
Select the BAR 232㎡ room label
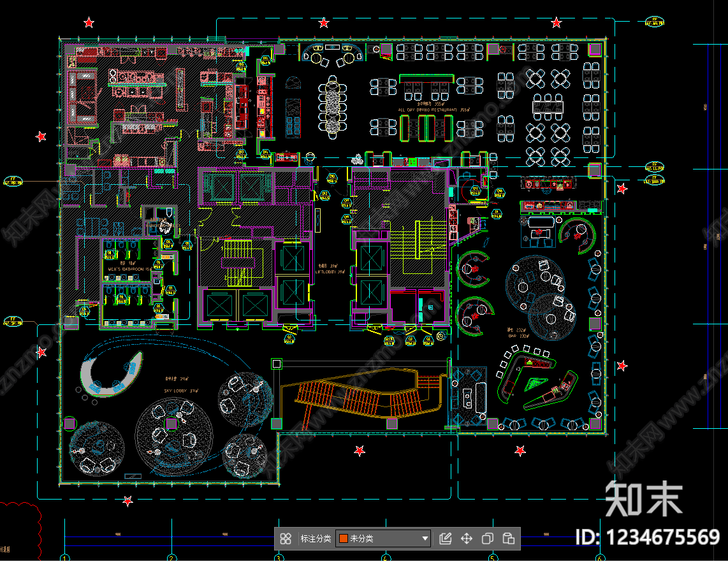coord(518,336)
